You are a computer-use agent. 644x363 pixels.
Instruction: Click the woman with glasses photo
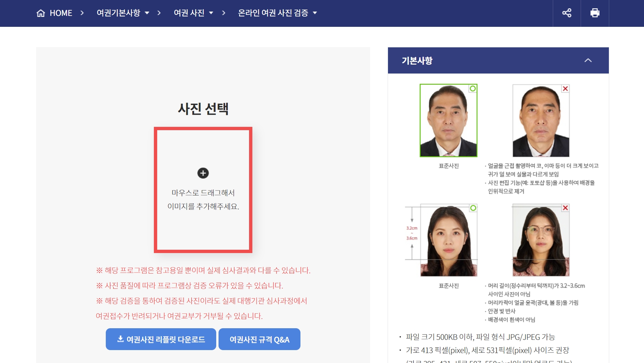541,240
